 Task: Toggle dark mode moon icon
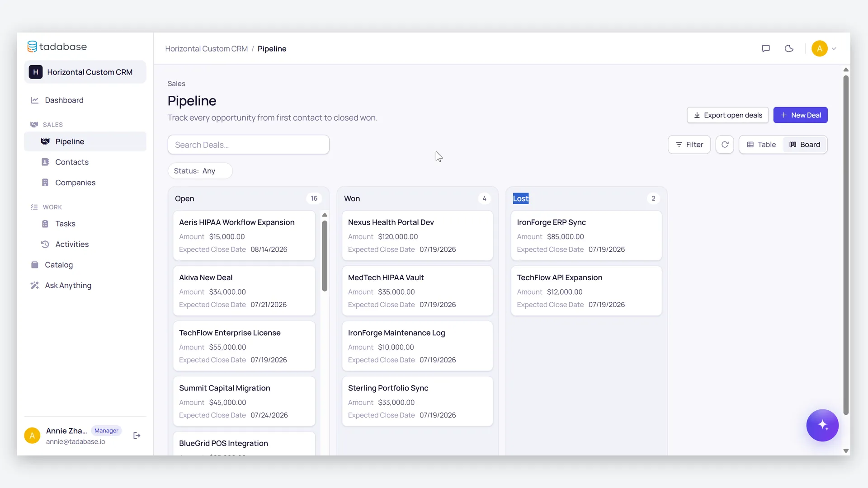coord(789,48)
